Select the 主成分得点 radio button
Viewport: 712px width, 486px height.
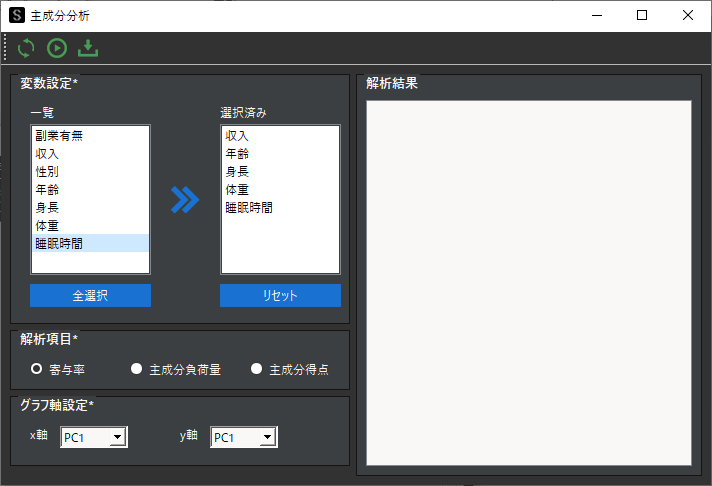pos(257,369)
